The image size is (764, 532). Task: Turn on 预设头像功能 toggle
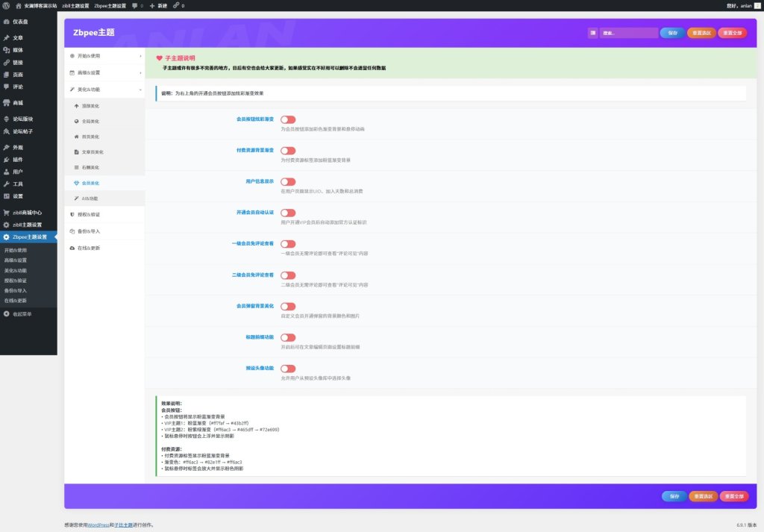click(288, 369)
